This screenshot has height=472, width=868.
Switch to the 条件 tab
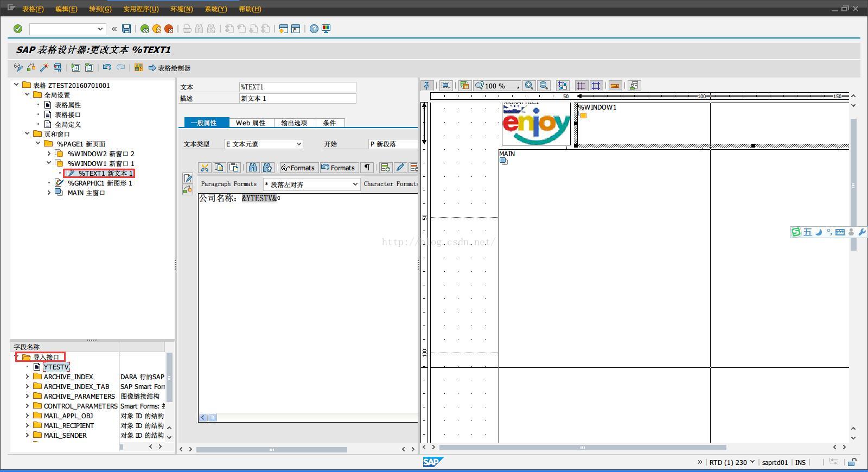(x=330, y=123)
